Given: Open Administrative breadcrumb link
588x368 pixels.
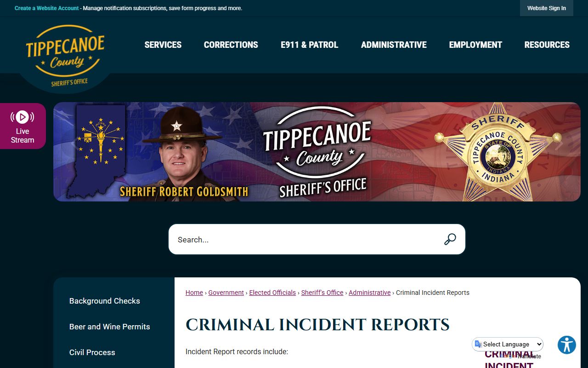Looking at the screenshot, I should tap(370, 293).
